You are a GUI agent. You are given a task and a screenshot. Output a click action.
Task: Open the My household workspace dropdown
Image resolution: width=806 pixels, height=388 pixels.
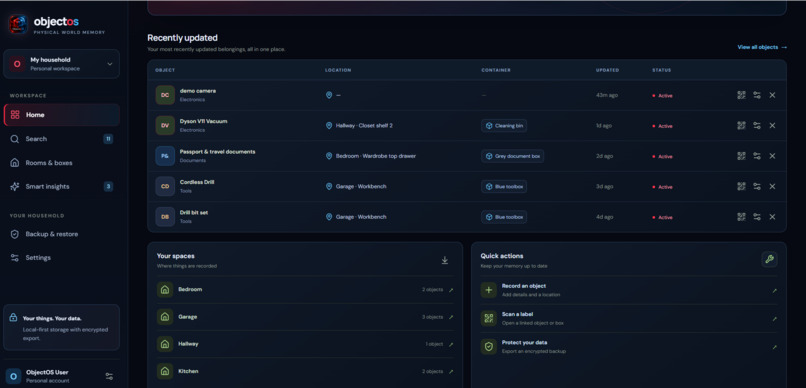tap(62, 64)
